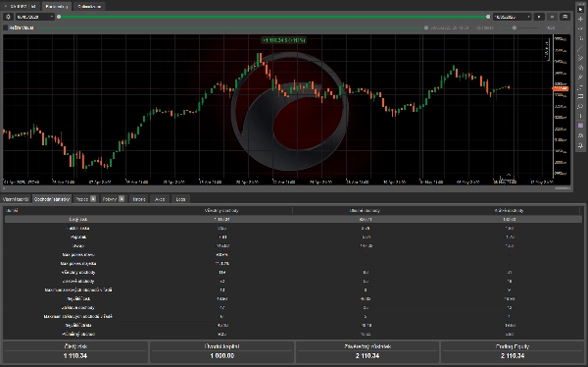Click the chart horizontal scrollbar thumb
588x367 pixels.
[x=563, y=188]
